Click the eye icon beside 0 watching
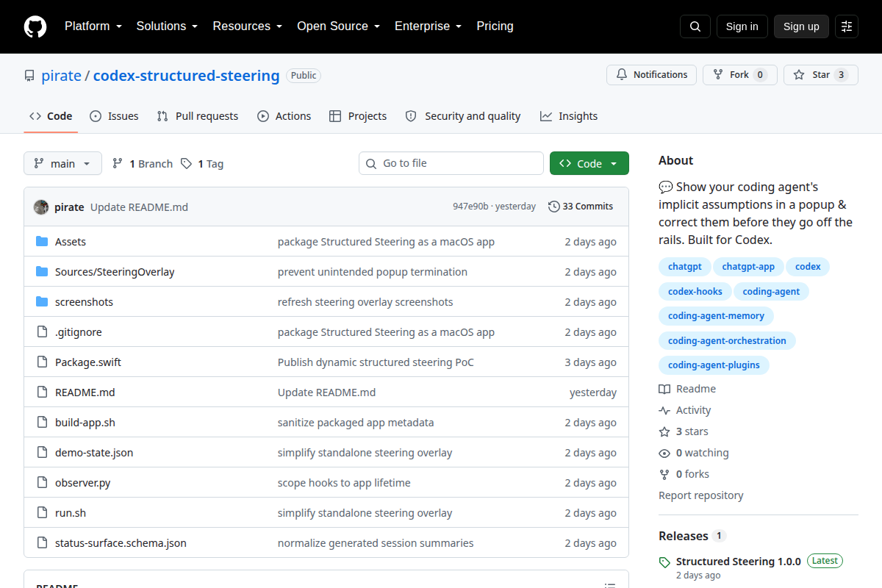882x588 pixels. point(664,453)
